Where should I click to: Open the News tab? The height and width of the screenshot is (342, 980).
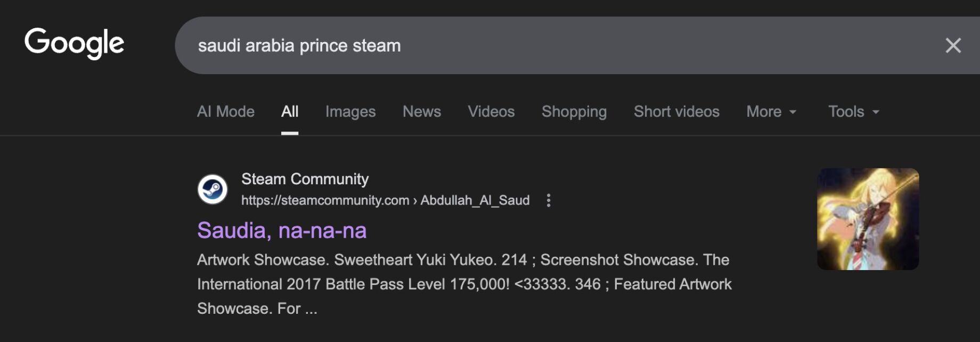point(422,111)
